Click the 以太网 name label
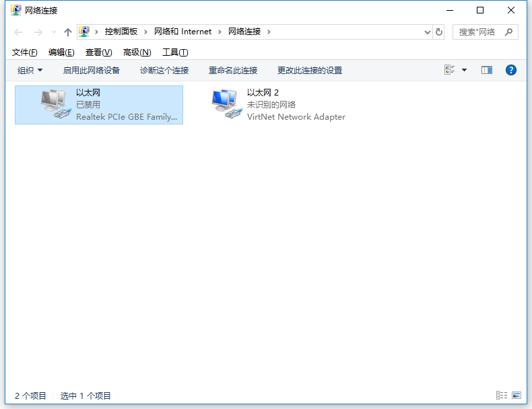532x409 pixels. click(x=88, y=93)
